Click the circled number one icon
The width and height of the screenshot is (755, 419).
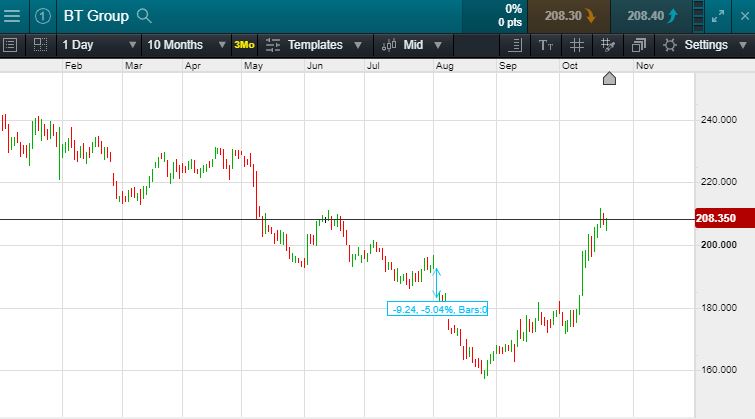[42, 16]
